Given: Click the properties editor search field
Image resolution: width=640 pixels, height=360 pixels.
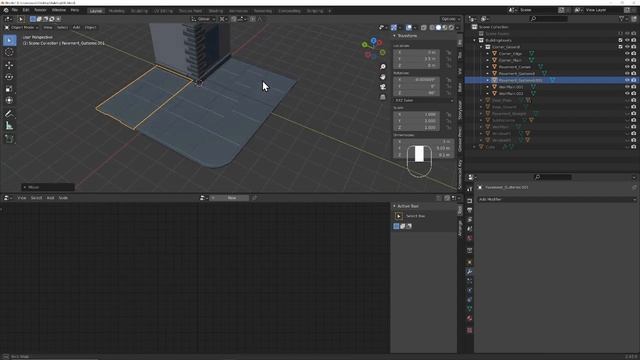Looking at the screenshot, I should [x=553, y=177].
